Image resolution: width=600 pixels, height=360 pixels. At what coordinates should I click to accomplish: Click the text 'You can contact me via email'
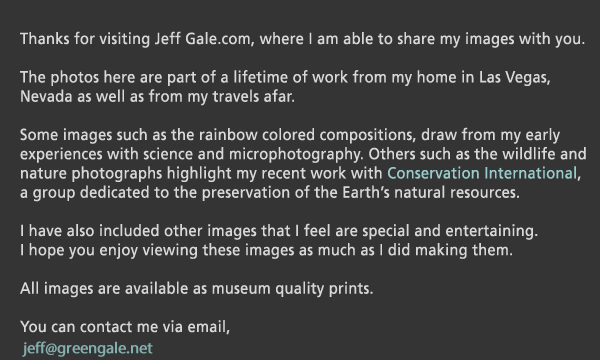pyautogui.click(x=125, y=327)
